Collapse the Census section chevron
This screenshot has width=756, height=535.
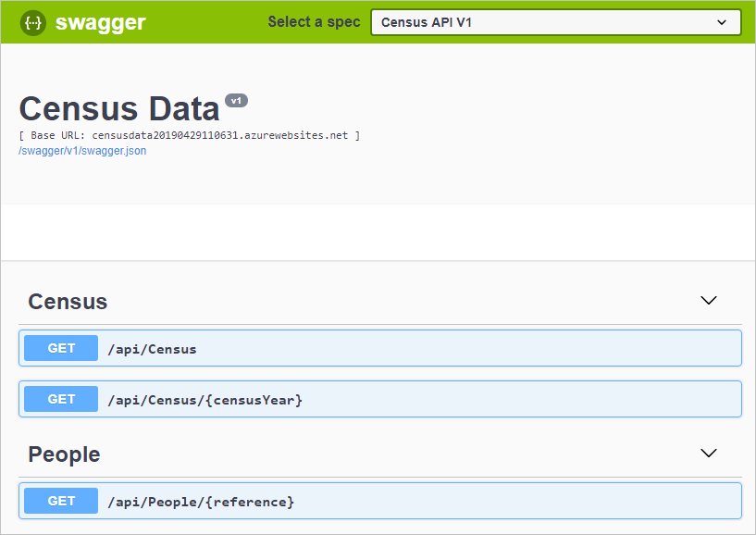tap(708, 300)
